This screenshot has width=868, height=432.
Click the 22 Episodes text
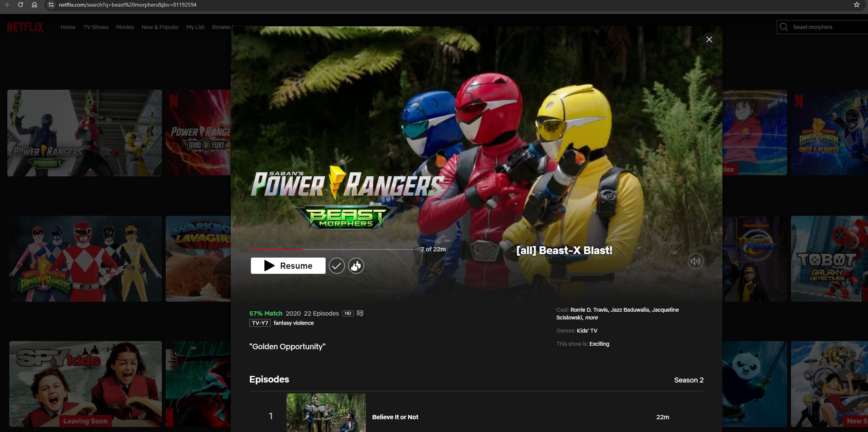(x=321, y=313)
